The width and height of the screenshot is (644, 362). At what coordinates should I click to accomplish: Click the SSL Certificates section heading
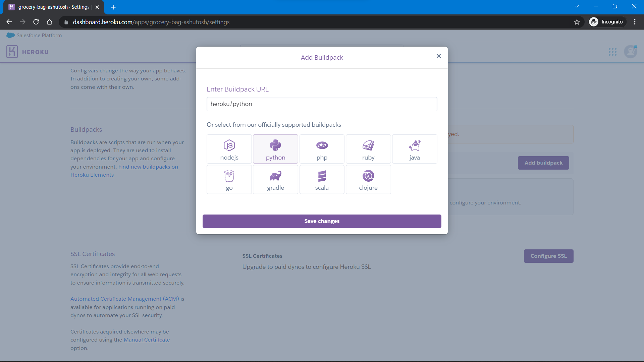click(93, 254)
